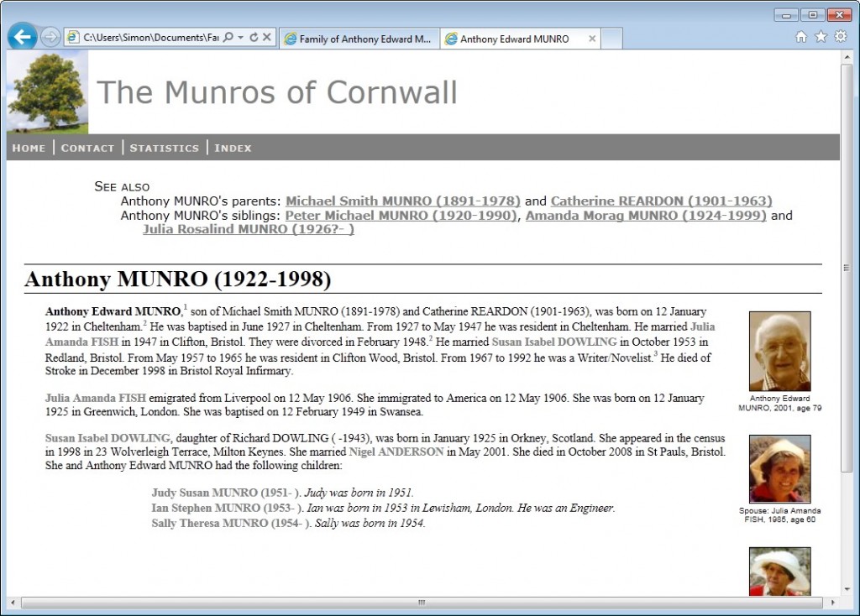Viewport: 860px width, 616px height.
Task: Open the INDEX navigation item
Action: (233, 148)
